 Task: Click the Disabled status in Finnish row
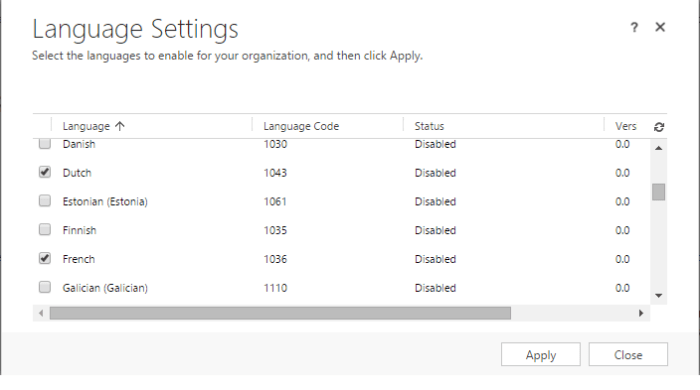(435, 230)
